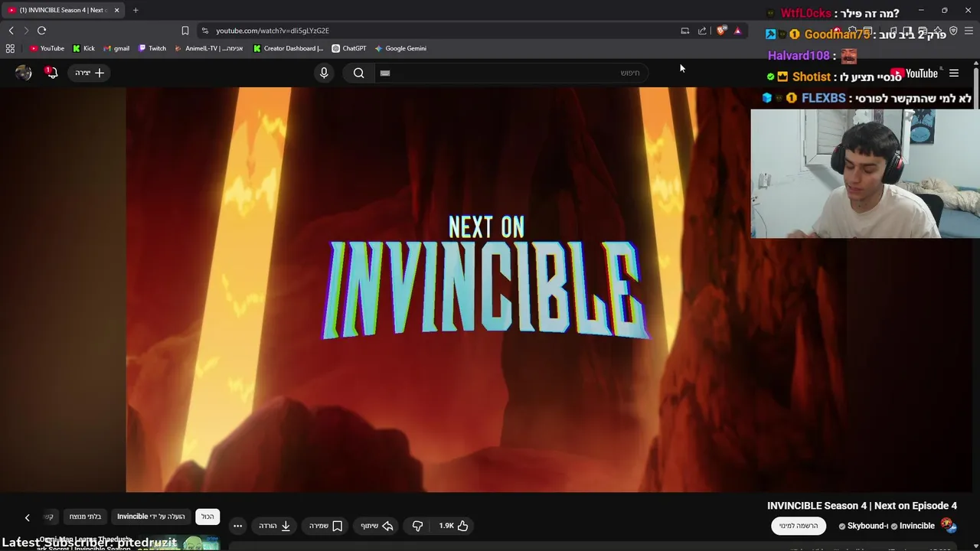This screenshot has height=551, width=980.
Task: Open the YouTube hamburger guide menu
Action: [x=954, y=73]
